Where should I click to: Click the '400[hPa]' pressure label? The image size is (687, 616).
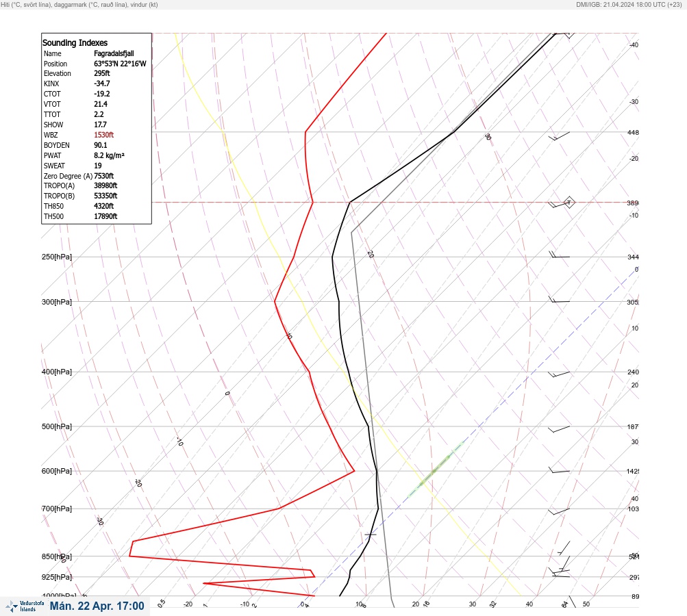click(57, 372)
